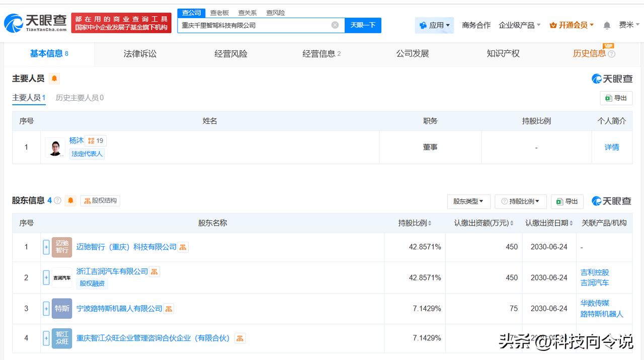The height and width of the screenshot is (360, 644).
Task: Open the help icon next to 股东信息 count
Action: [57, 200]
